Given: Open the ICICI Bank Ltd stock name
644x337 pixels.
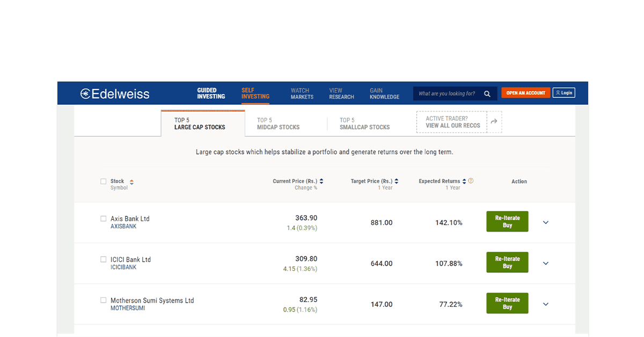Looking at the screenshot, I should 130,260.
